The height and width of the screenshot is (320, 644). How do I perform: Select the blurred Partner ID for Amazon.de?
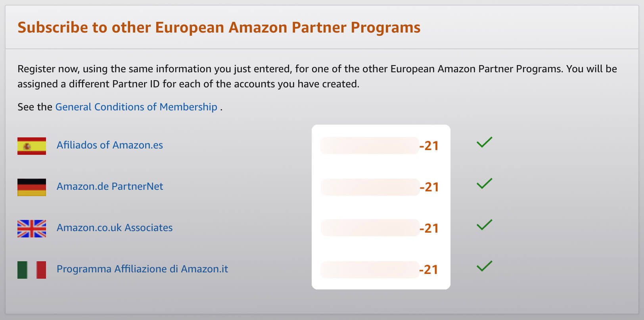(370, 187)
